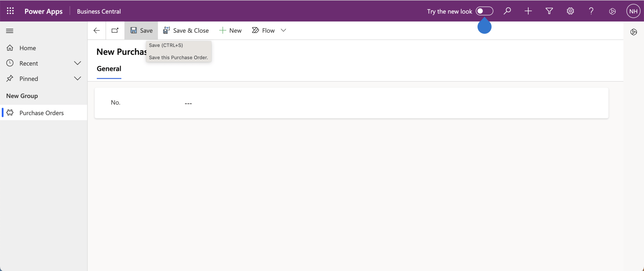Expand the Pinned chevron
This screenshot has width=644, height=271.
[78, 79]
